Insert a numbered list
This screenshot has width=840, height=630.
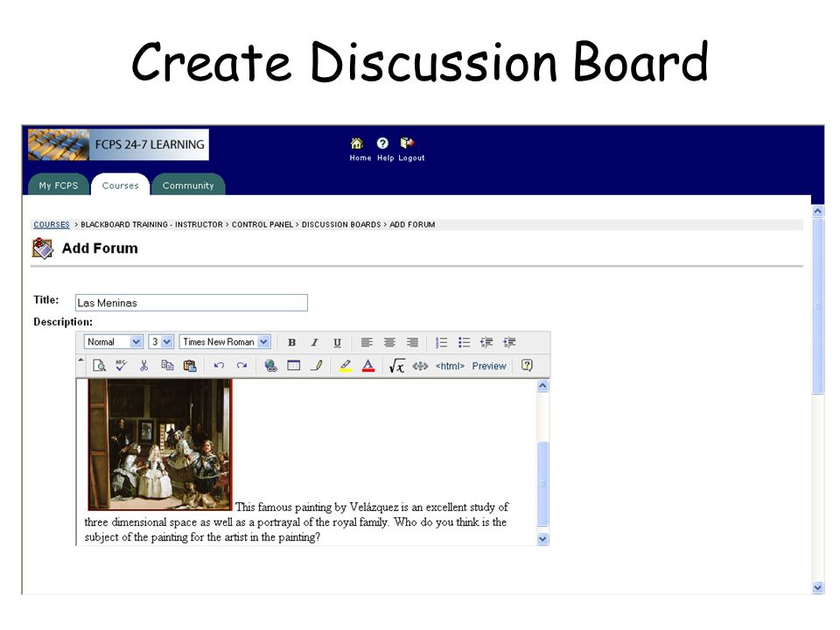click(x=441, y=342)
